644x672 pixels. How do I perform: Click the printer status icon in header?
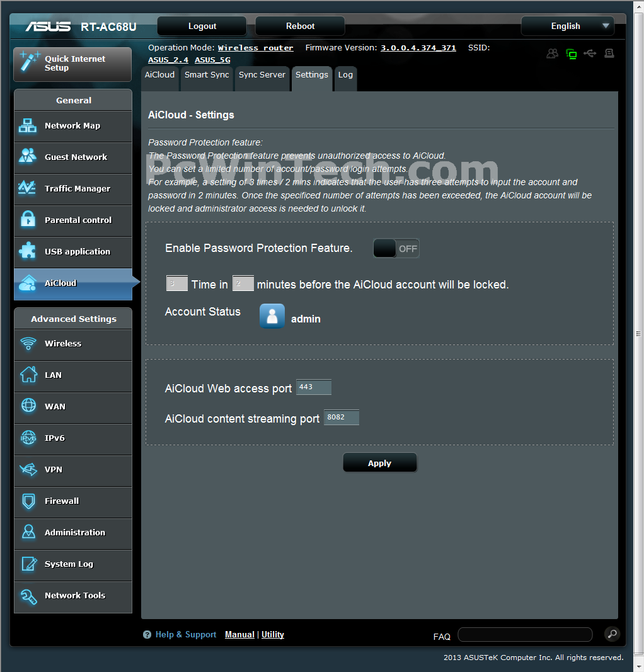[x=609, y=53]
